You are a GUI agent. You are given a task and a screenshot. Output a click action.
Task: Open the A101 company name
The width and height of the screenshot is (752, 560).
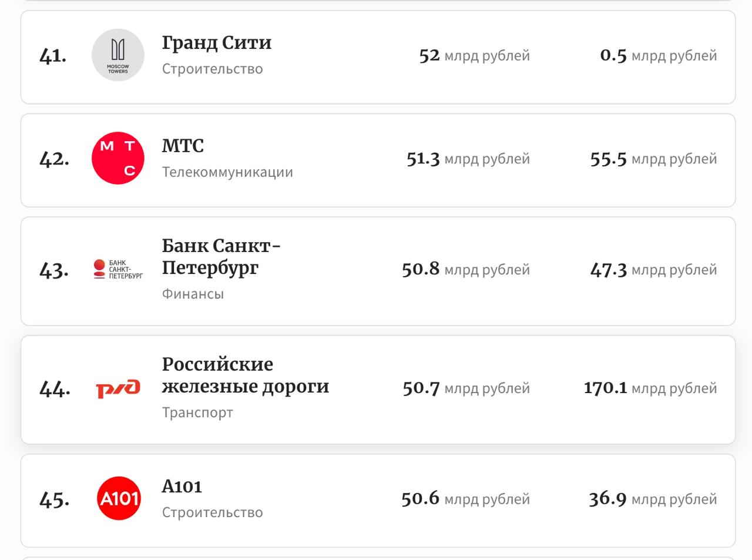click(x=182, y=487)
